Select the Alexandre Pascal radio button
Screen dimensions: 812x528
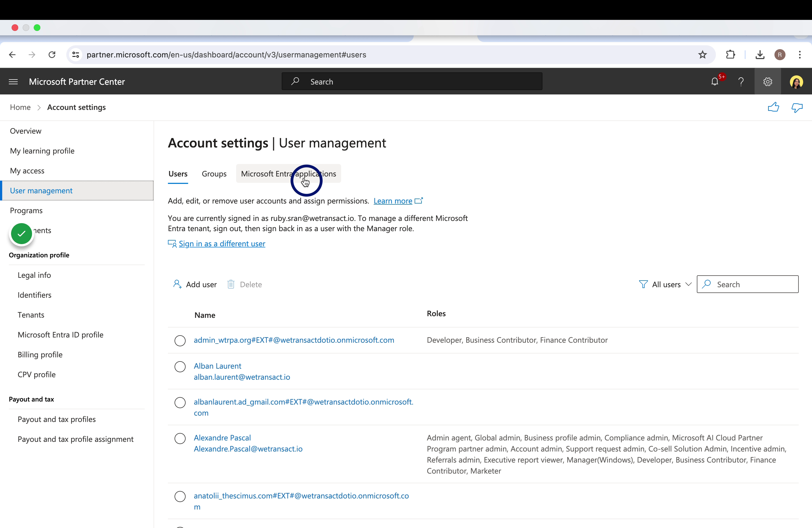point(180,438)
